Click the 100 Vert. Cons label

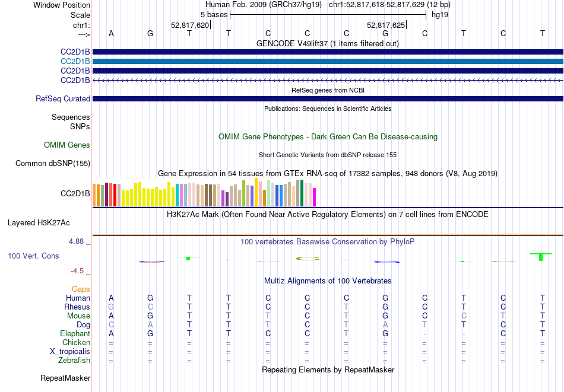click(x=33, y=256)
